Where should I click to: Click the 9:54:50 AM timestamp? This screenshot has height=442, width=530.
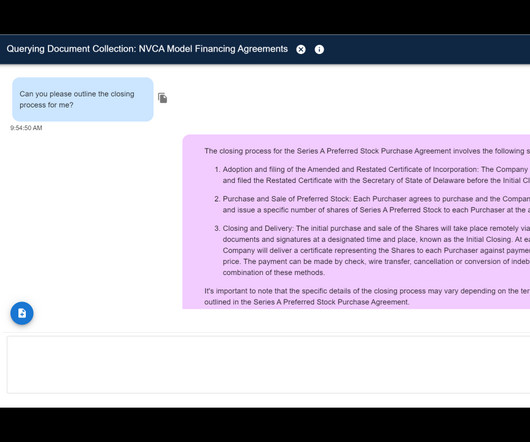click(26, 128)
